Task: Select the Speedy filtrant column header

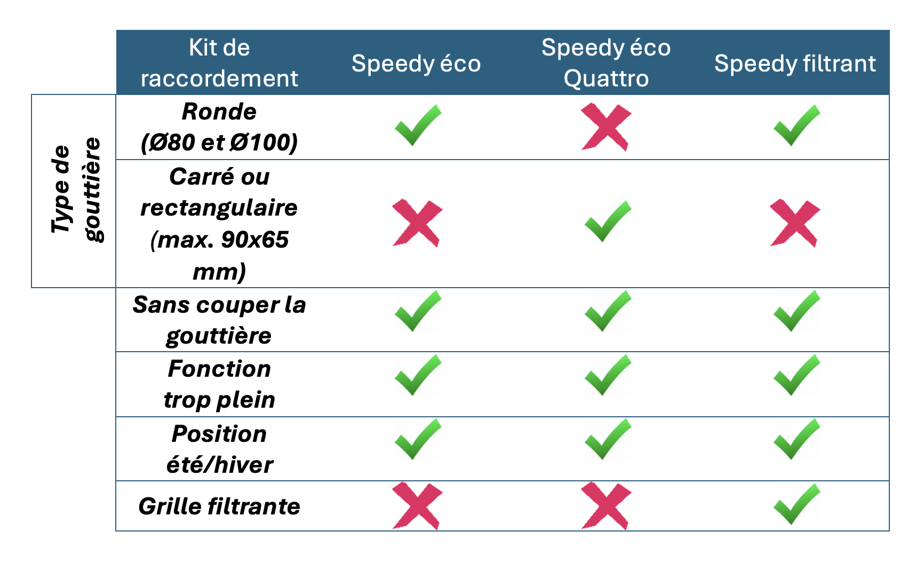Action: click(795, 64)
